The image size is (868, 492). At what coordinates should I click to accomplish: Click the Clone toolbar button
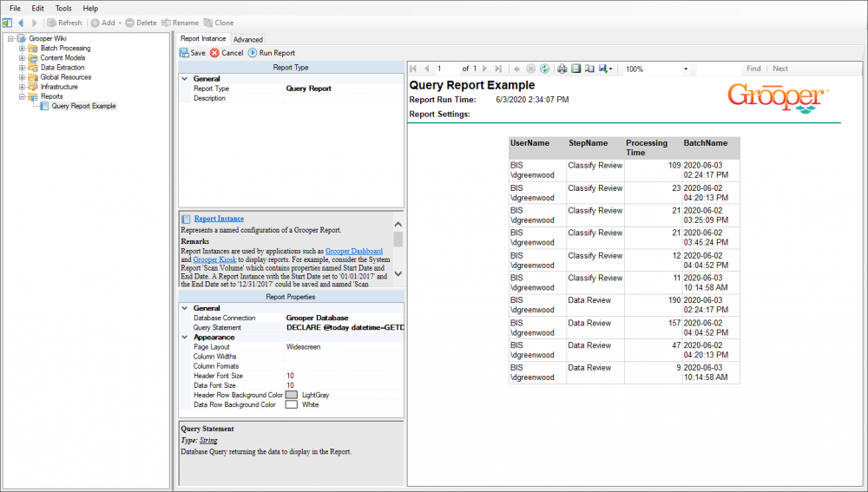click(x=218, y=23)
